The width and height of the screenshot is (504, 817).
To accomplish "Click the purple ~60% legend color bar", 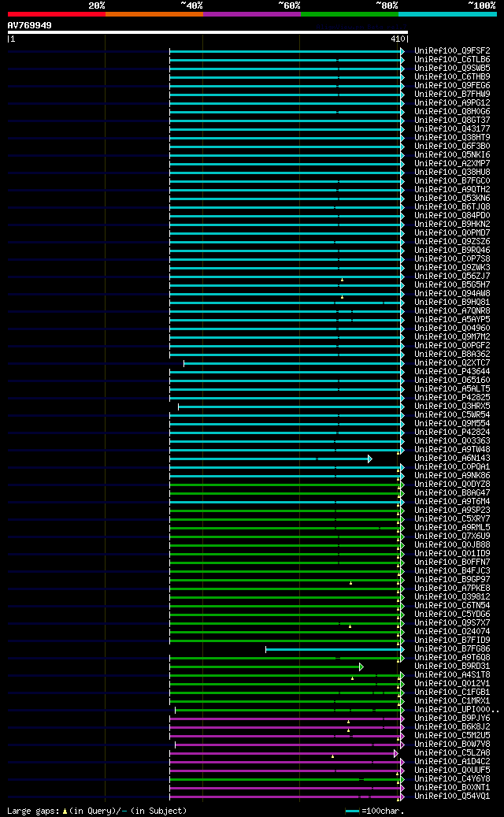I will (252, 14).
